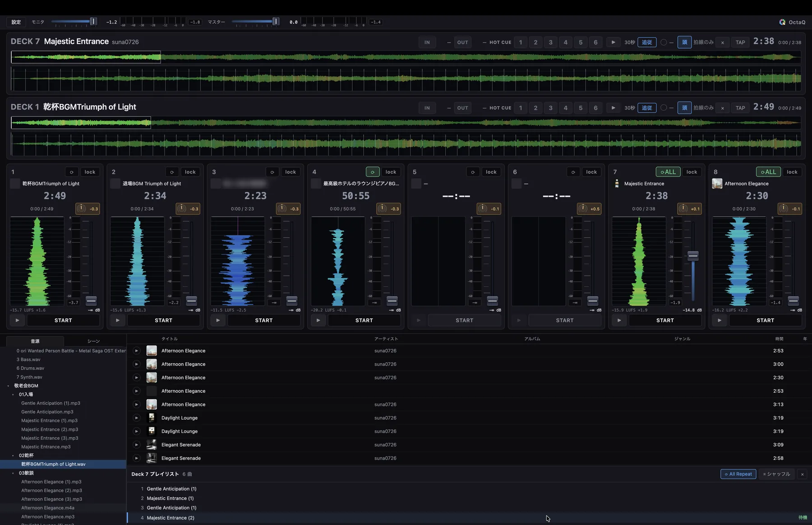This screenshot has height=525, width=812.
Task: Preview the Elegant Serenade track lasting 3:09
Action: 137,445
